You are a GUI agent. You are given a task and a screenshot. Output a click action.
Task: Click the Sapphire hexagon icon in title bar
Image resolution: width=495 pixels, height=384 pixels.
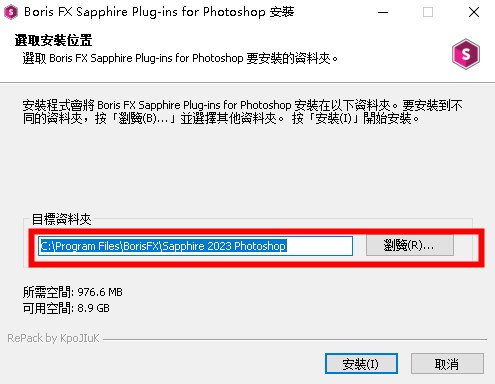tap(11, 12)
